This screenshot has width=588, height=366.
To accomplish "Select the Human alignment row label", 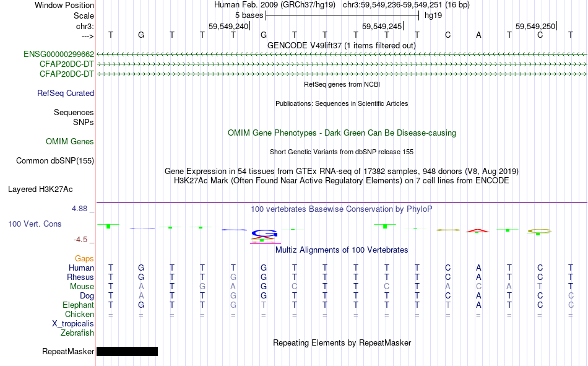I will pos(81,268).
